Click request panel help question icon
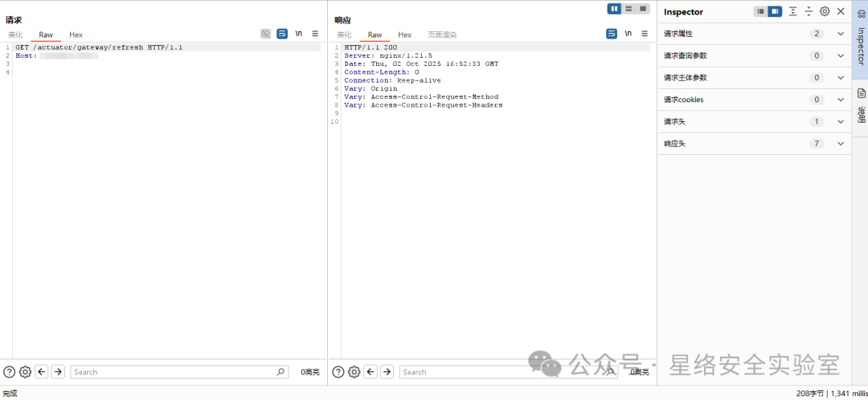Image resolution: width=868 pixels, height=400 pixels. coord(10,372)
